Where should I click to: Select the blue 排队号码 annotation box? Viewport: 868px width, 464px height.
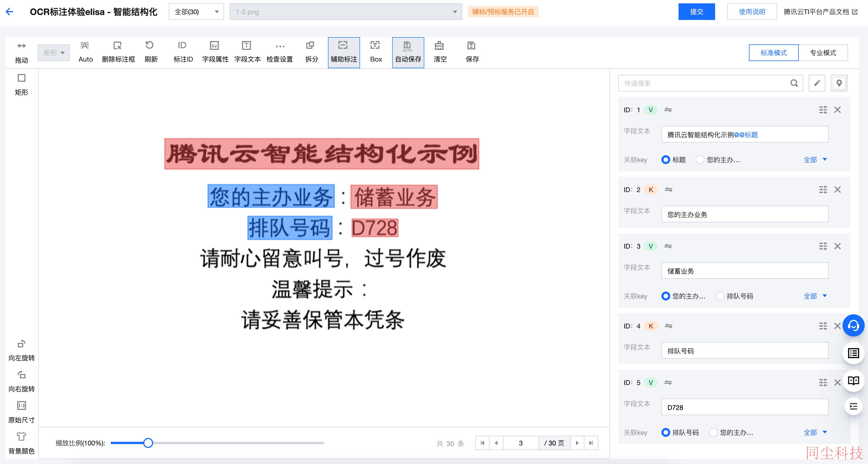point(290,228)
